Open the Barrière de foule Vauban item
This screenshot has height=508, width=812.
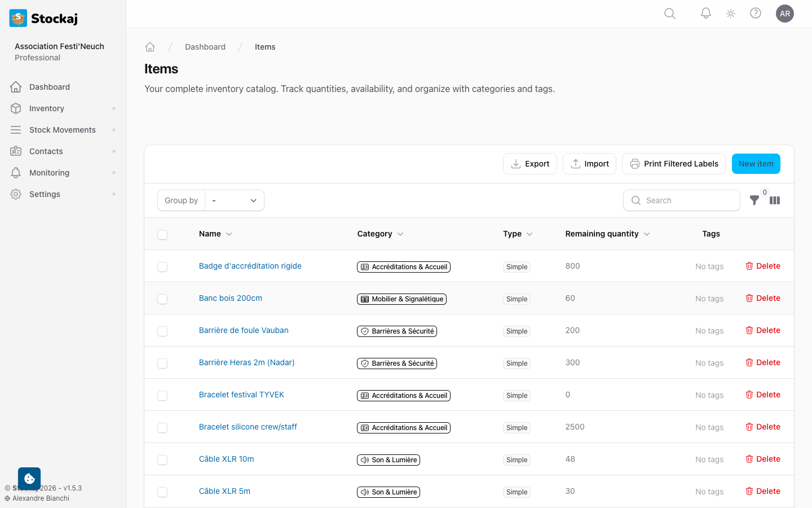(244, 330)
